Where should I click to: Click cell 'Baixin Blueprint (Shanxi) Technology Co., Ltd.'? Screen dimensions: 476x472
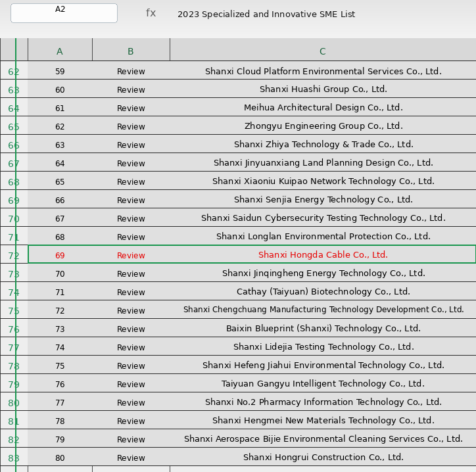pos(323,329)
